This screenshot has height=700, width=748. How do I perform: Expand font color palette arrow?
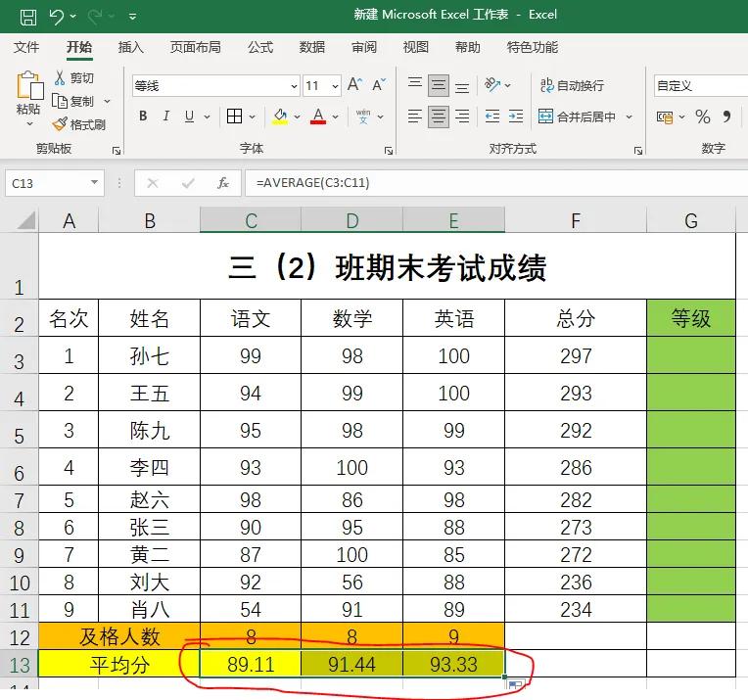pos(336,117)
